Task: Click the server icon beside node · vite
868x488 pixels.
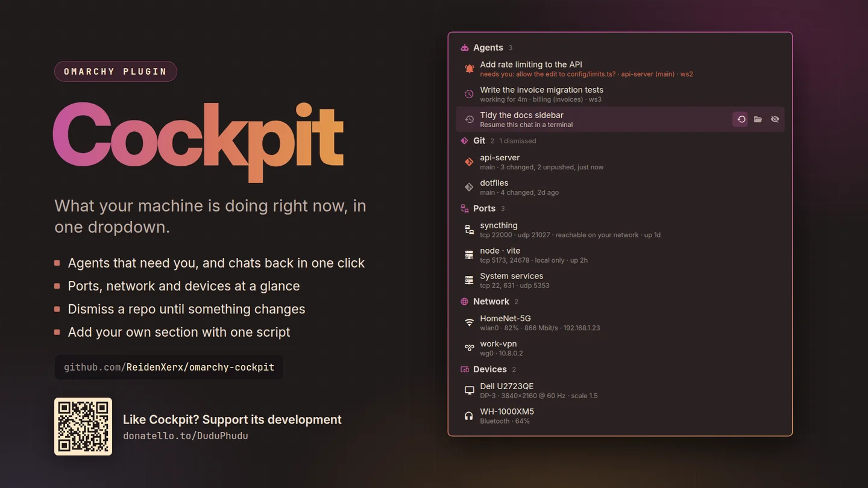Action: [x=469, y=255]
